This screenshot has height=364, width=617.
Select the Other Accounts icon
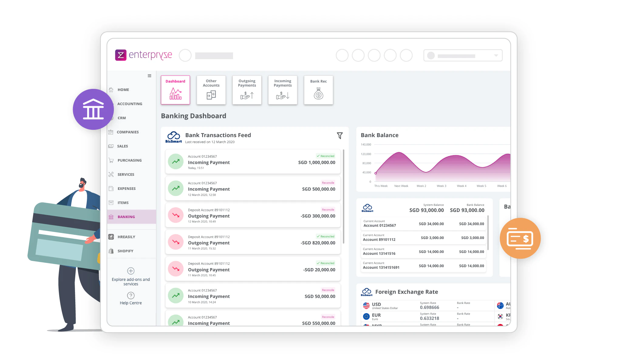211,90
